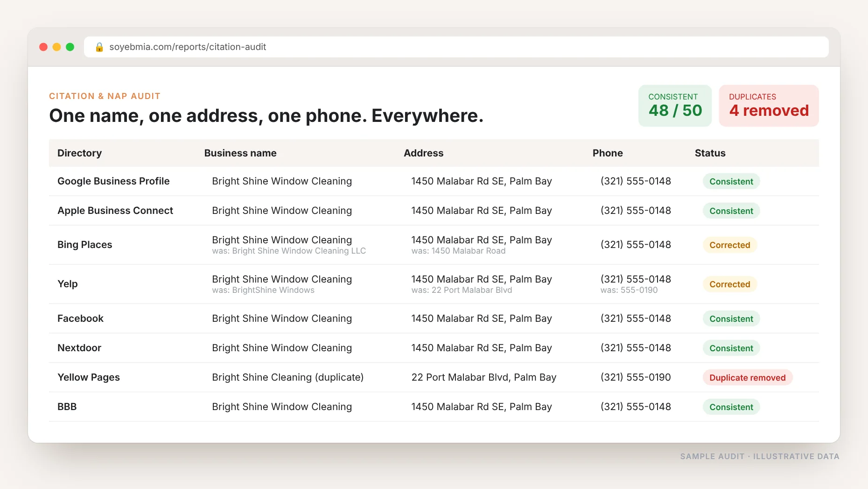Click the Duplicates 4 removed summary card

pyautogui.click(x=769, y=106)
